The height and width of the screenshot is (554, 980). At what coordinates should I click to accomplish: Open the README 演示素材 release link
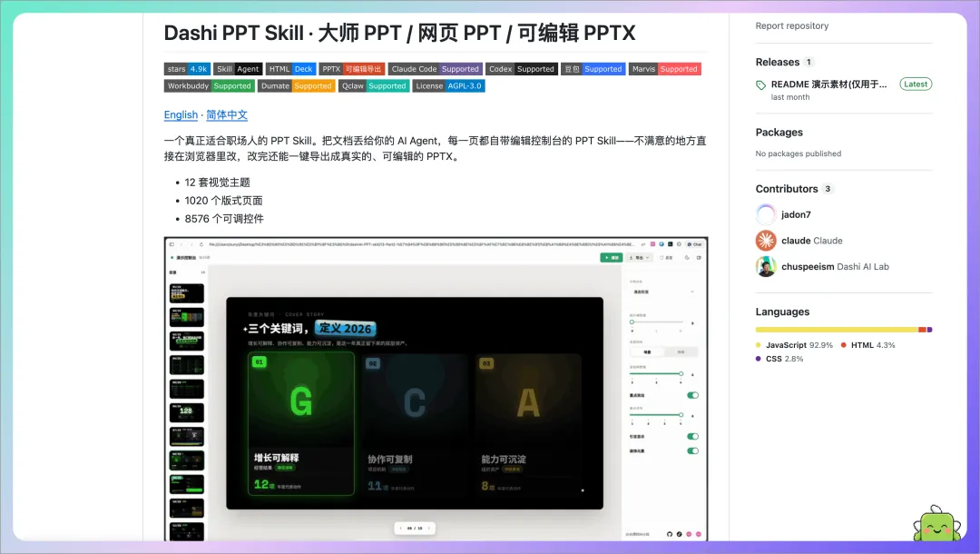tap(828, 84)
